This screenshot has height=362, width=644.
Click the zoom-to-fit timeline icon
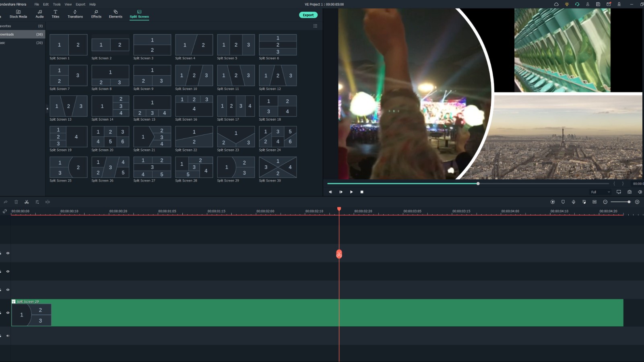594,202
